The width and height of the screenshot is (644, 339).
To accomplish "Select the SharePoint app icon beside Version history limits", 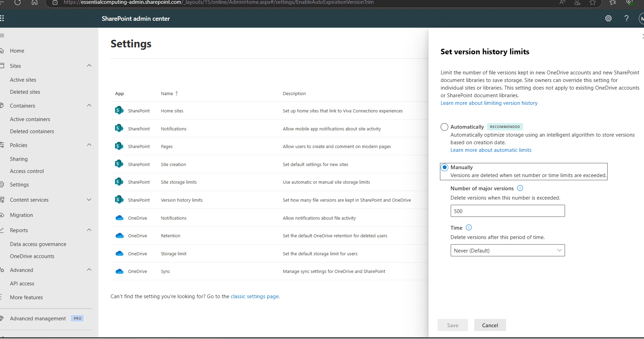I will tap(119, 200).
